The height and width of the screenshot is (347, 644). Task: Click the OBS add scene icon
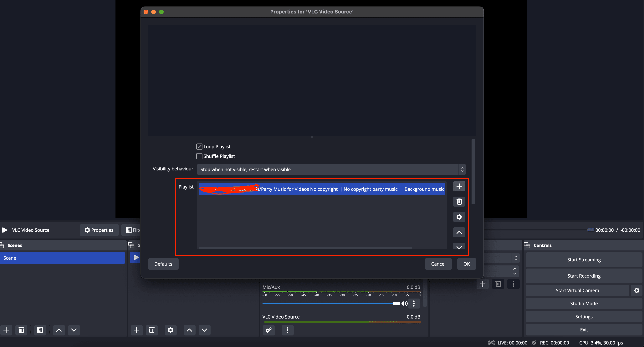(6, 330)
